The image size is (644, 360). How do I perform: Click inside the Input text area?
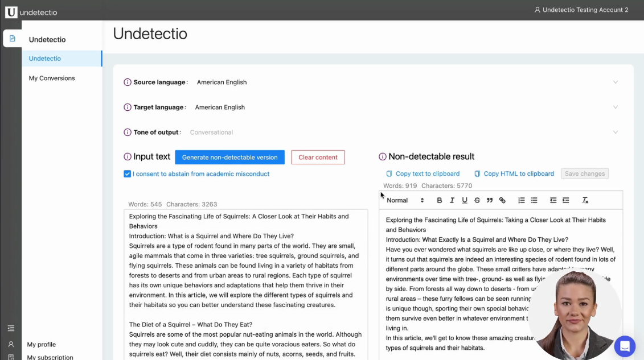pyautogui.click(x=245, y=284)
